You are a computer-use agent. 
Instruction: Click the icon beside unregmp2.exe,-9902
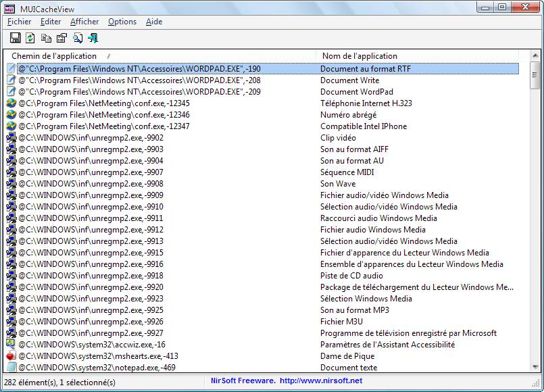click(11, 137)
